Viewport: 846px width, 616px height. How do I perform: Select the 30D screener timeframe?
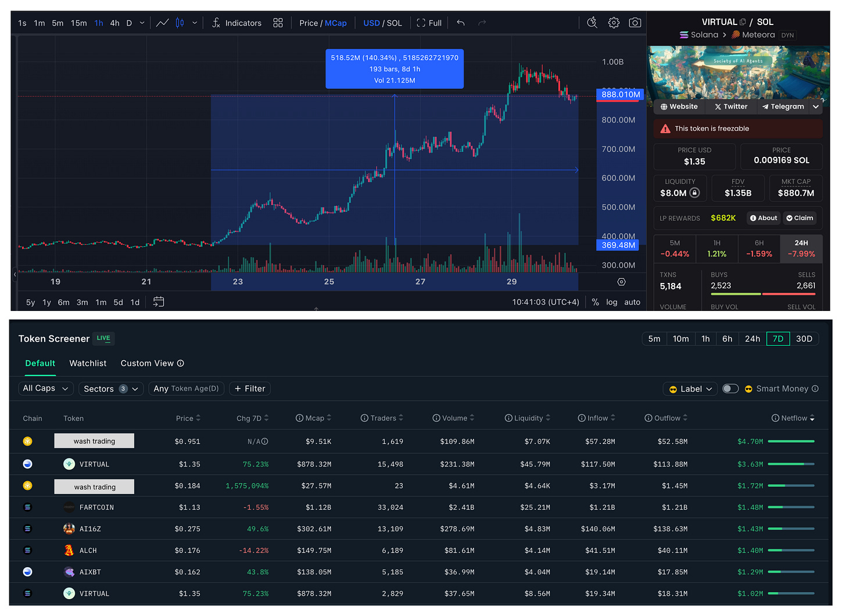point(804,339)
